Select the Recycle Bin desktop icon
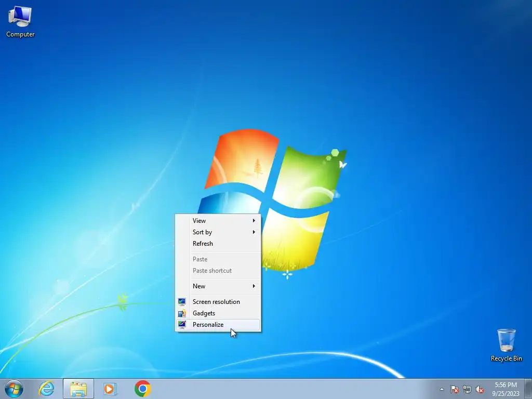 506,345
